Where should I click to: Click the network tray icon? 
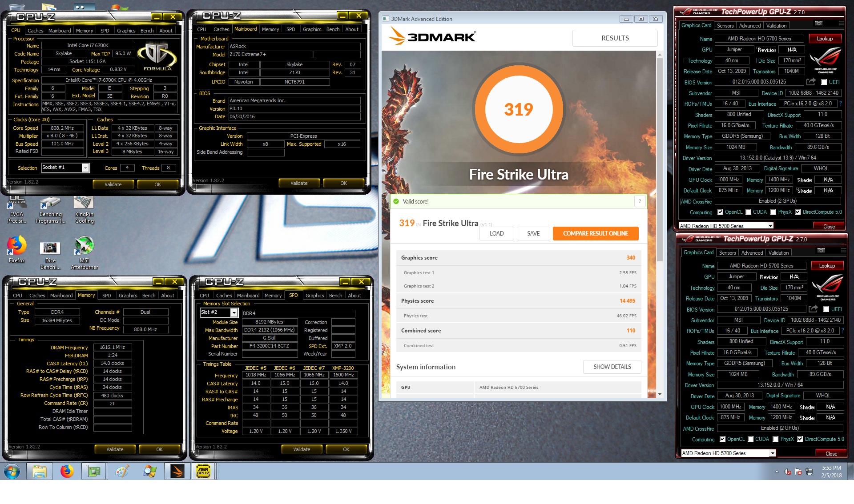click(809, 472)
